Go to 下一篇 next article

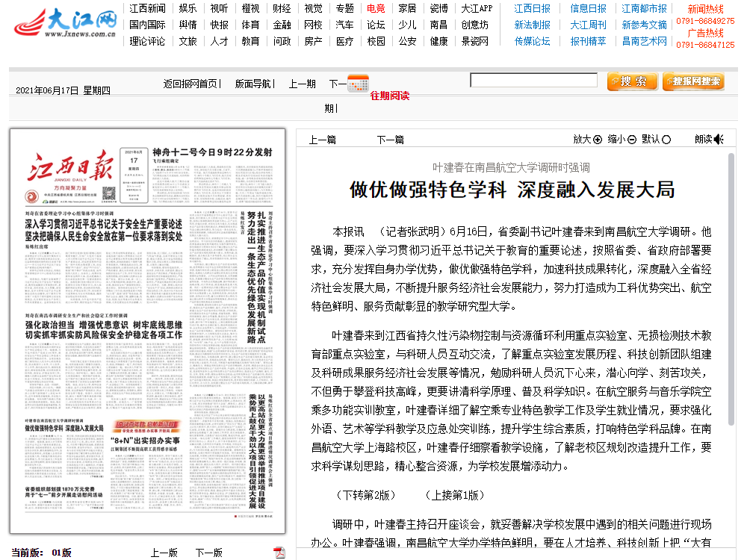click(x=390, y=140)
